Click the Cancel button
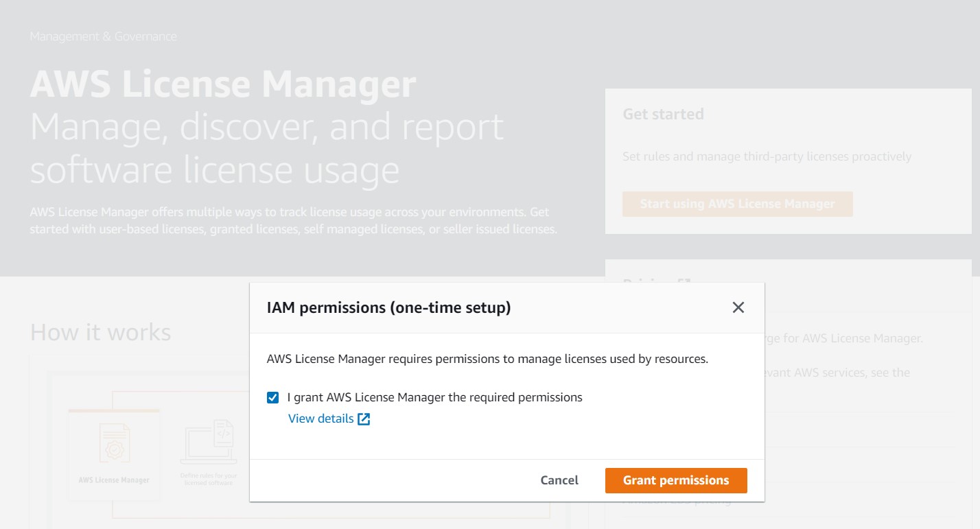Image resolution: width=980 pixels, height=529 pixels. (559, 480)
